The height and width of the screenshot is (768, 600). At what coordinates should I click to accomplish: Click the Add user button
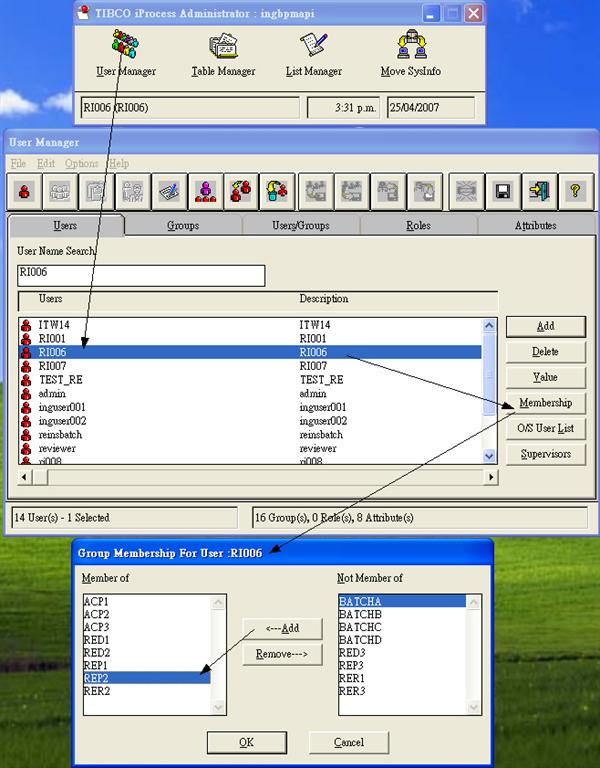(546, 327)
